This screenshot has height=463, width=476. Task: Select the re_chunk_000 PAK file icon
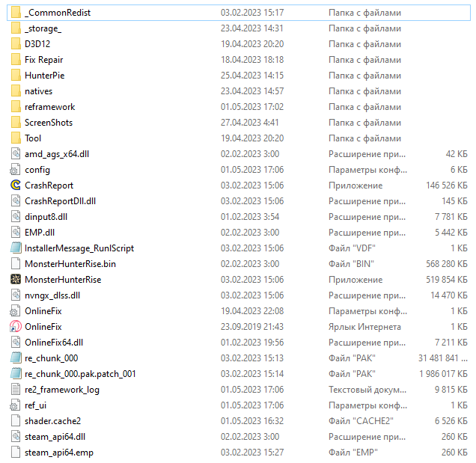point(16,358)
